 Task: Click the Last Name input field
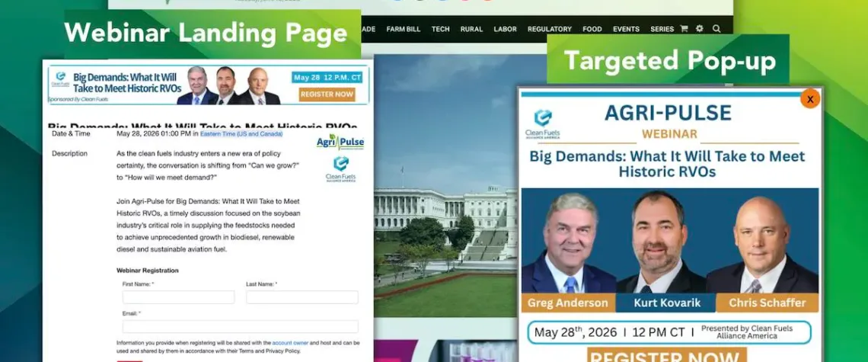pos(302,297)
